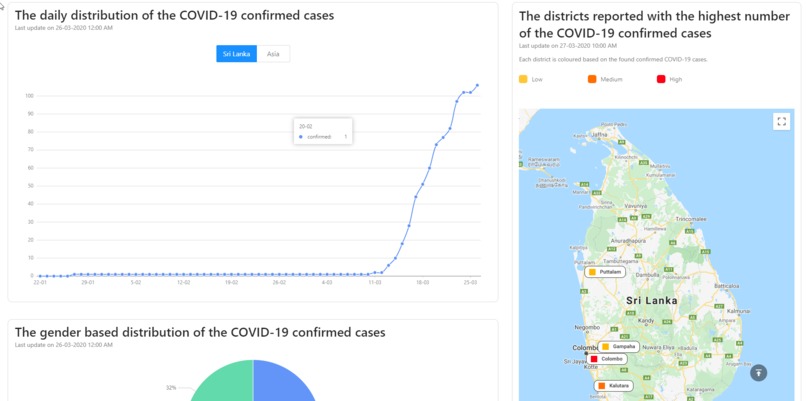
Task: Select the Gampaha district marker
Action: [x=619, y=347]
